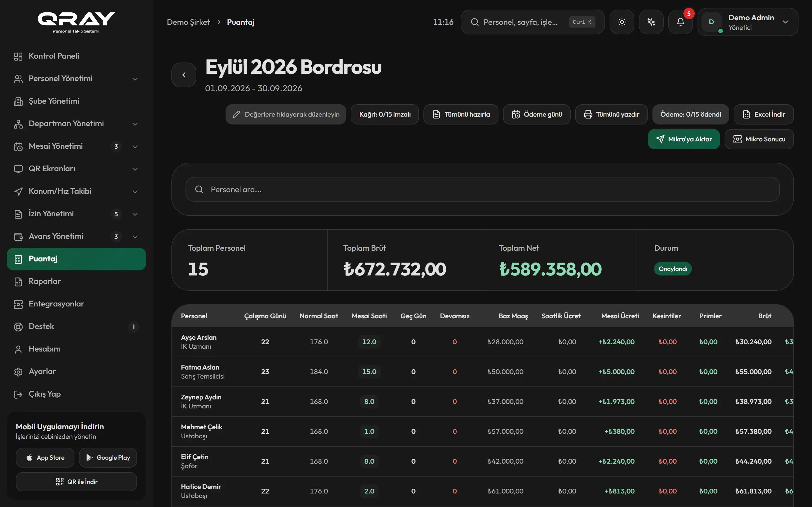Click Tümünü hazırla document button
Viewport: 812px width, 507px height.
(461, 114)
